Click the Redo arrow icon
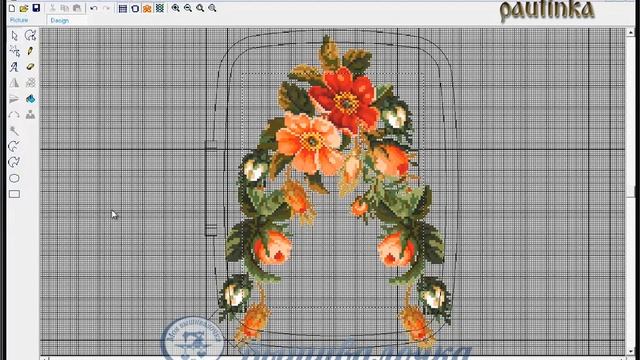 coord(107,8)
